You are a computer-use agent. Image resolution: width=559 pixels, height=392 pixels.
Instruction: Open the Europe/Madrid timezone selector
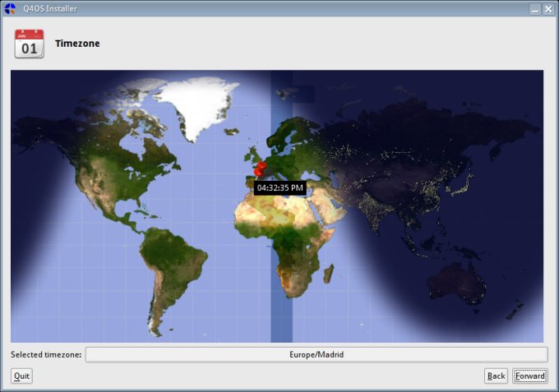[316, 354]
